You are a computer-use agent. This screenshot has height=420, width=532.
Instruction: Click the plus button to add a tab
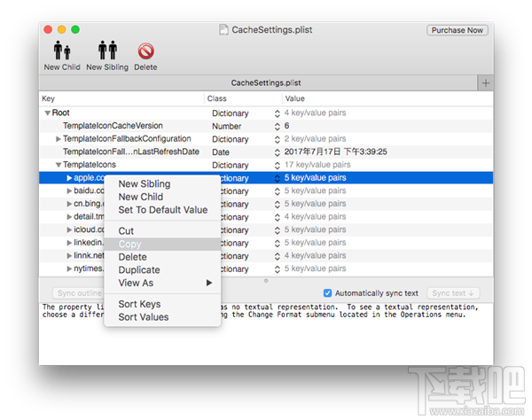tap(486, 83)
